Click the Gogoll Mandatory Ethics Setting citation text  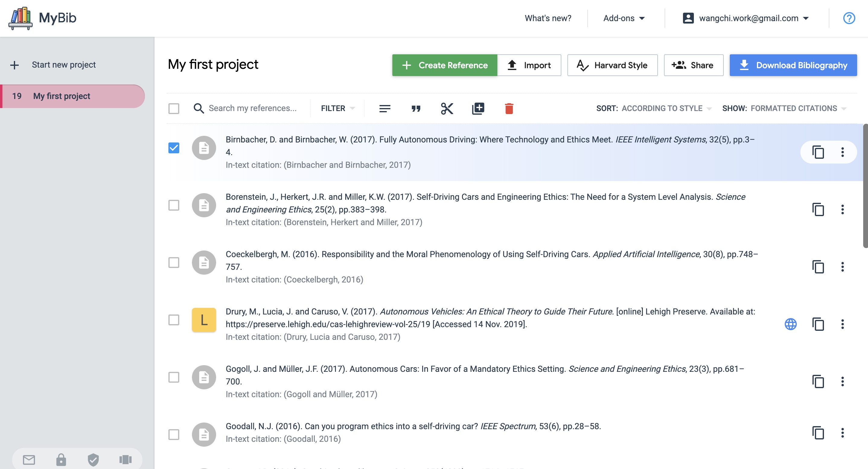click(x=485, y=375)
